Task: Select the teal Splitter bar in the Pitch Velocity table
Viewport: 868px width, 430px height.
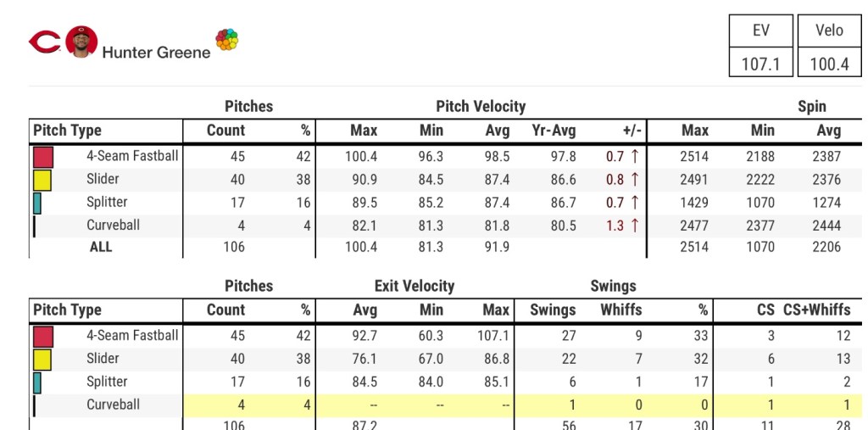Action: pos(37,203)
